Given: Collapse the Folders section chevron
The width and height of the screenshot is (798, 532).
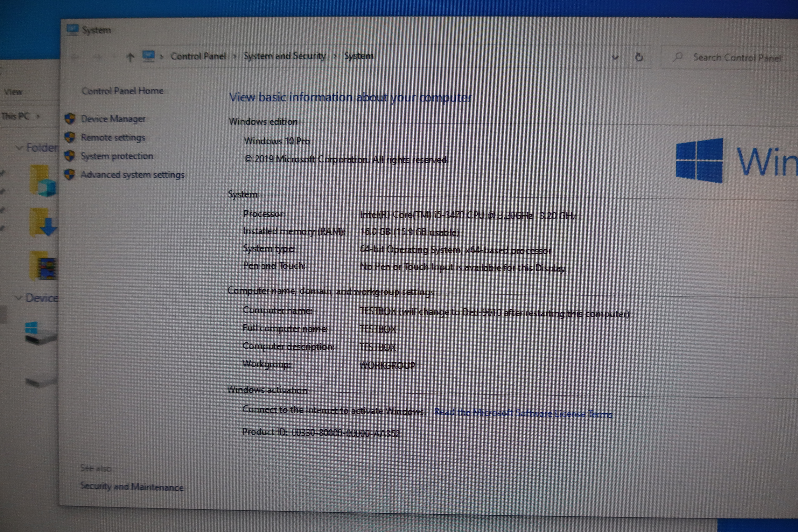Looking at the screenshot, I should [19, 148].
